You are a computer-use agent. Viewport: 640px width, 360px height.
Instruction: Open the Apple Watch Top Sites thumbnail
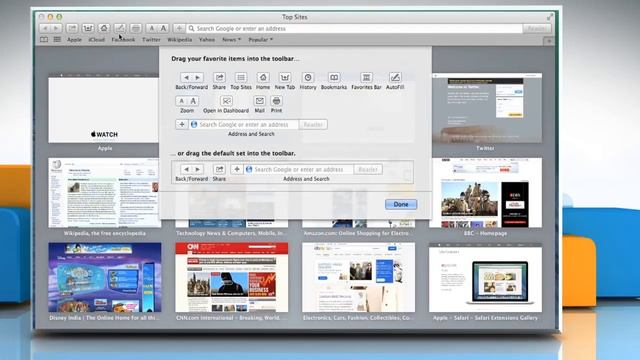[104, 108]
